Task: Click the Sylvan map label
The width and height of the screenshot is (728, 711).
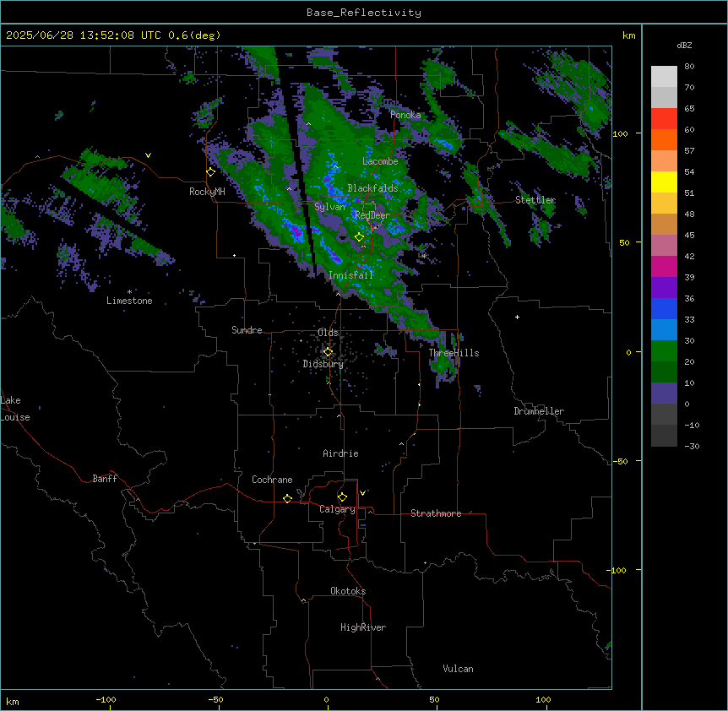Action: [x=329, y=207]
